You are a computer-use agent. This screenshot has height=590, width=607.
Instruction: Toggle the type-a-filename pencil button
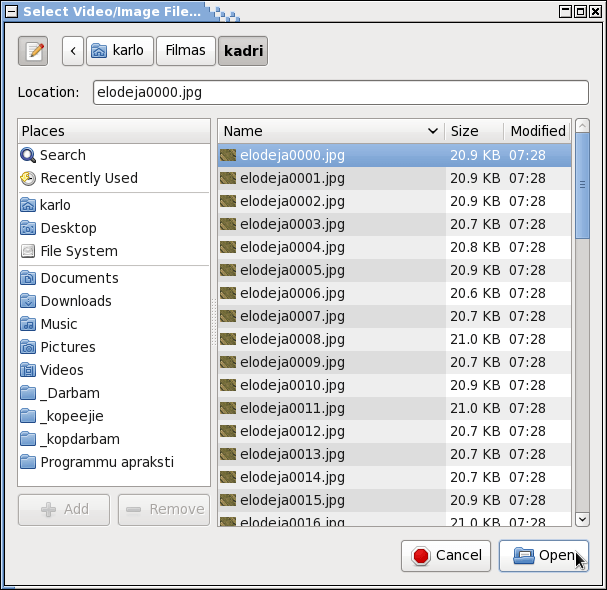33,51
